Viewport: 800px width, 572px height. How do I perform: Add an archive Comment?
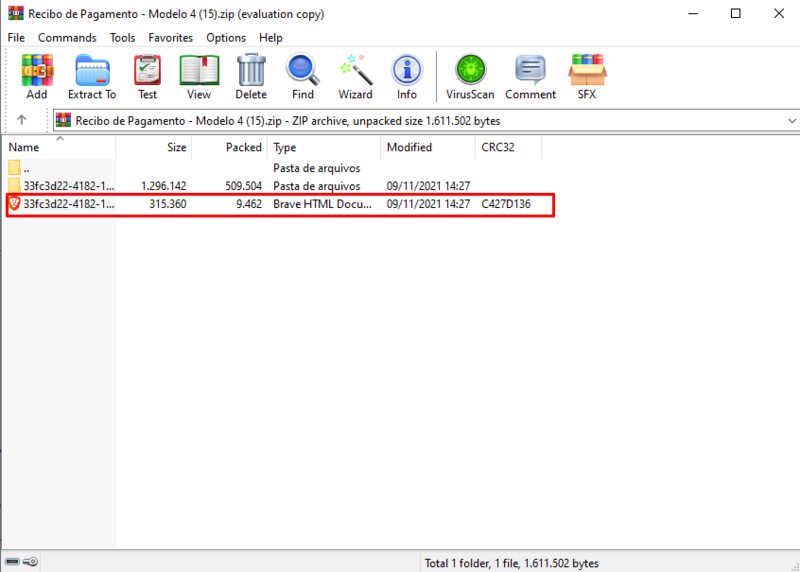[531, 70]
